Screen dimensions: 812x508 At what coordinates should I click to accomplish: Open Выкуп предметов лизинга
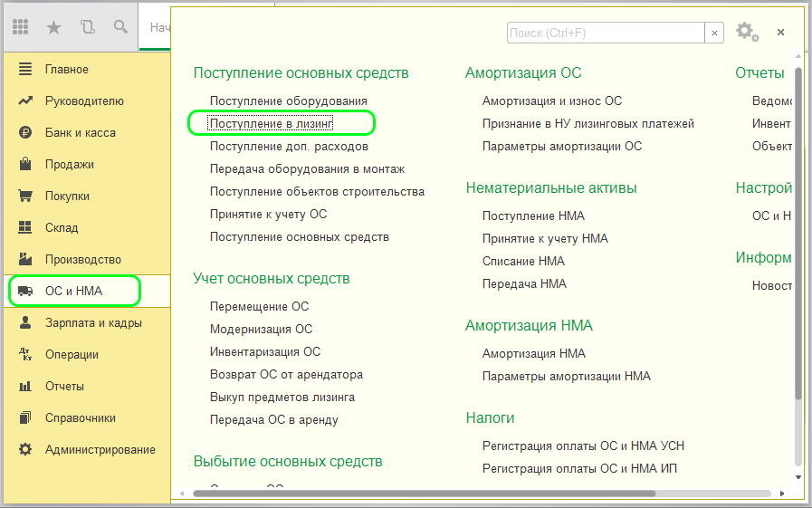tap(282, 398)
